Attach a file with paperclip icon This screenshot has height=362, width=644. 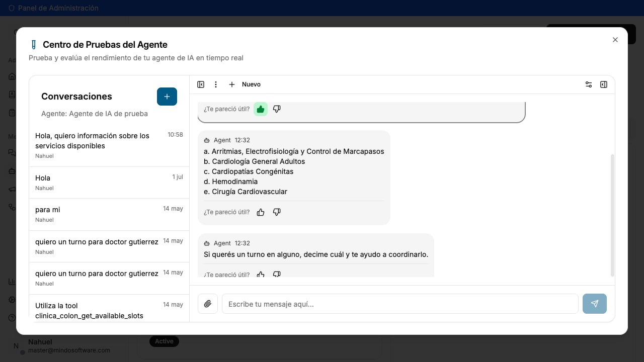pos(208,304)
